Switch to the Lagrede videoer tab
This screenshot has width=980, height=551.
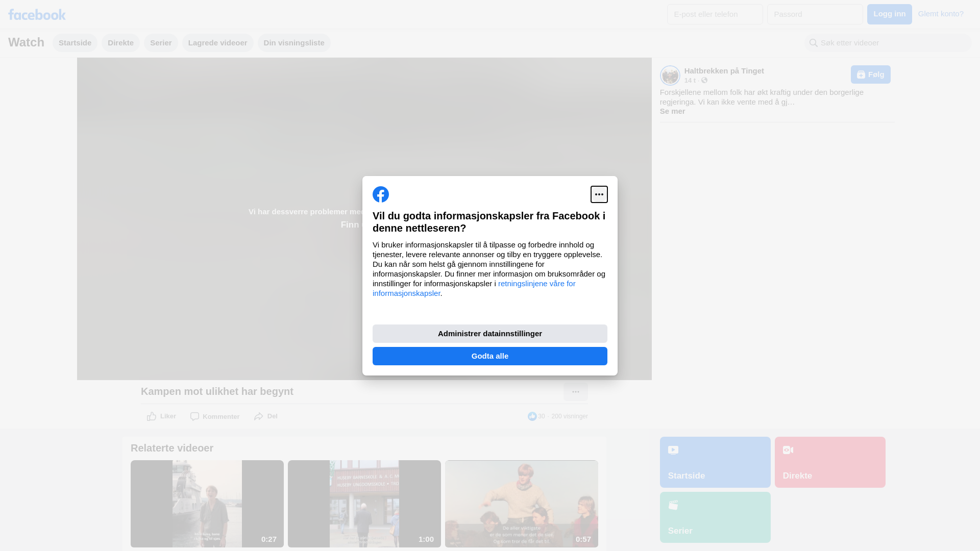pyautogui.click(x=217, y=43)
